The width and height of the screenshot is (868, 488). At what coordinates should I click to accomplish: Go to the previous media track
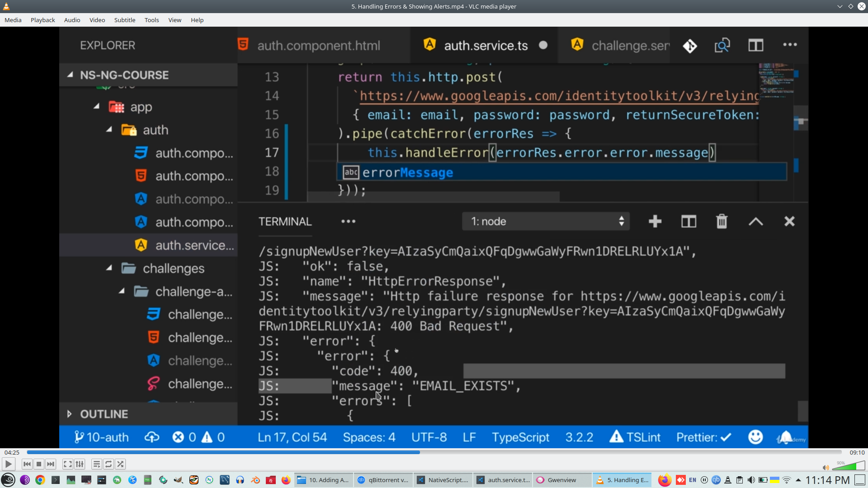(x=27, y=464)
